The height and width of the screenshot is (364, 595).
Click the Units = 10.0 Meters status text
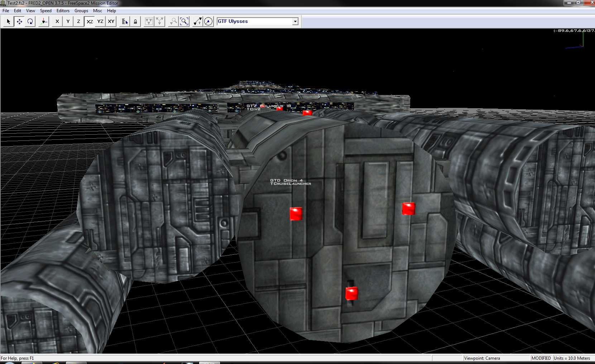(x=572, y=358)
